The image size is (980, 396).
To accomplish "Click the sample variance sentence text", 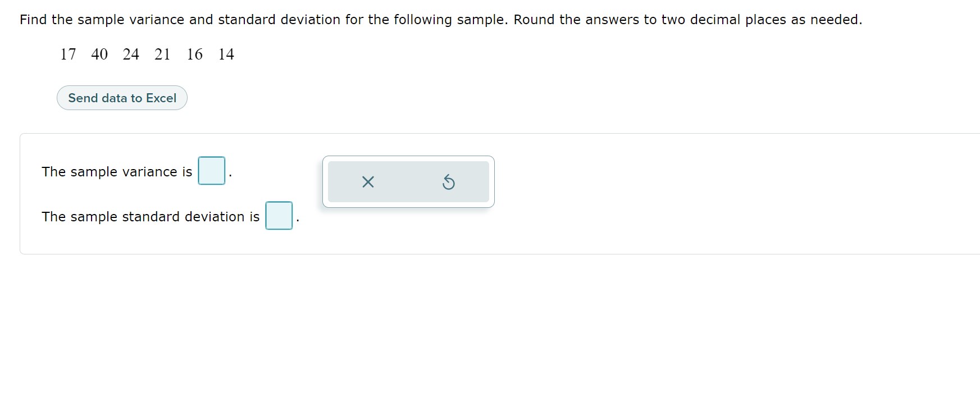I will click(117, 172).
